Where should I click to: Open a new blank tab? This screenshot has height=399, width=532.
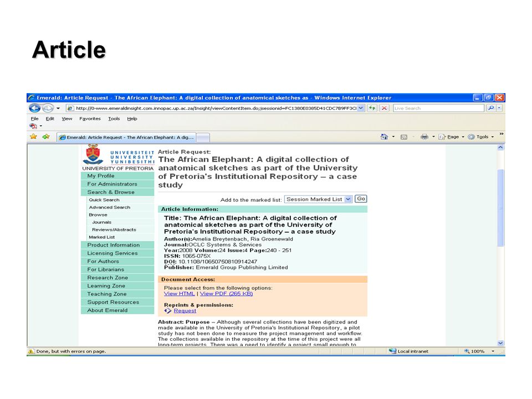tap(203, 137)
